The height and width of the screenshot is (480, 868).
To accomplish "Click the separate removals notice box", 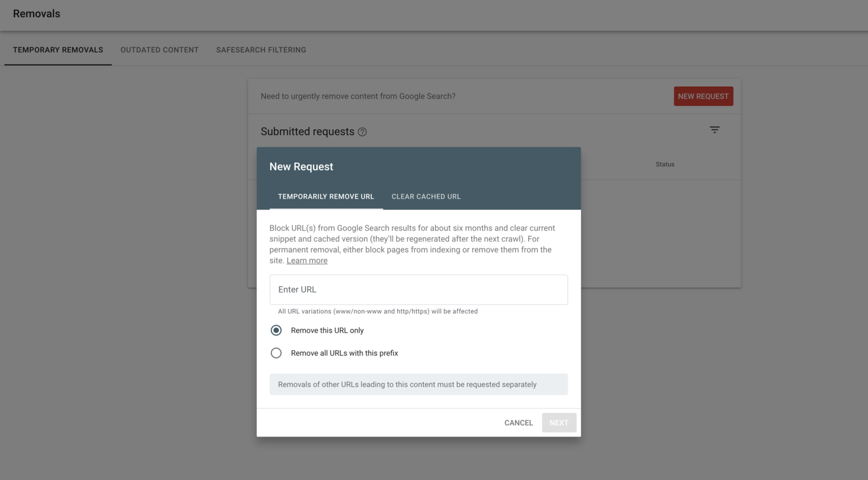I will (x=418, y=384).
